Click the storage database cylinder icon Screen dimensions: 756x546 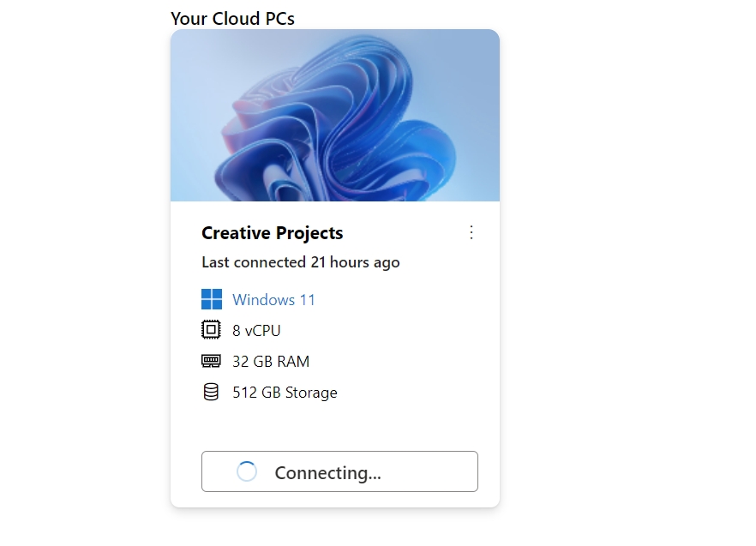[x=211, y=392]
